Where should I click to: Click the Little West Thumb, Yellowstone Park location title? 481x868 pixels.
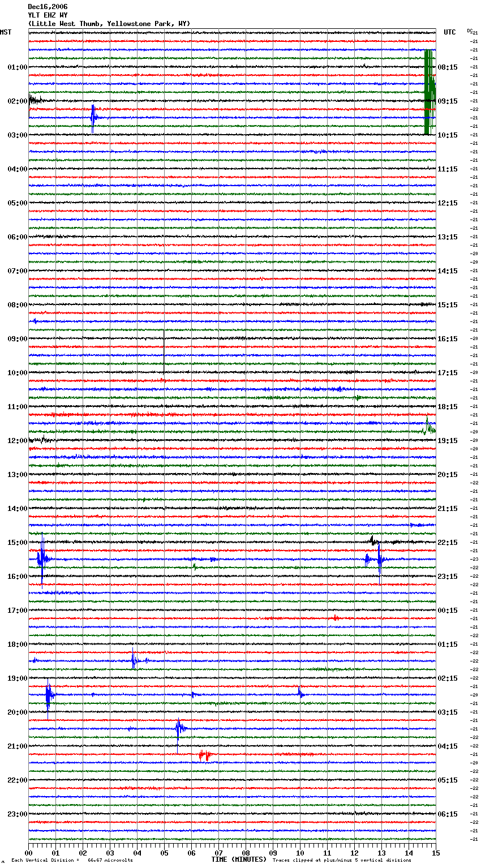(x=109, y=24)
